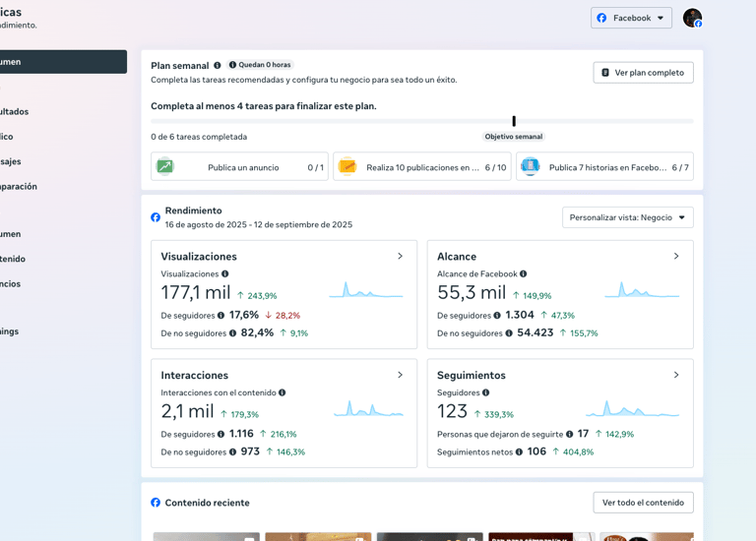Open the sidebar item ending in 'tenido'
Viewport: 756px width, 541px height.
13,259
